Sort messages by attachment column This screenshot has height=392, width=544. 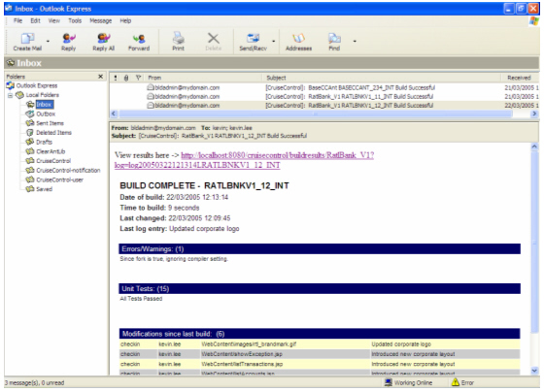126,78
